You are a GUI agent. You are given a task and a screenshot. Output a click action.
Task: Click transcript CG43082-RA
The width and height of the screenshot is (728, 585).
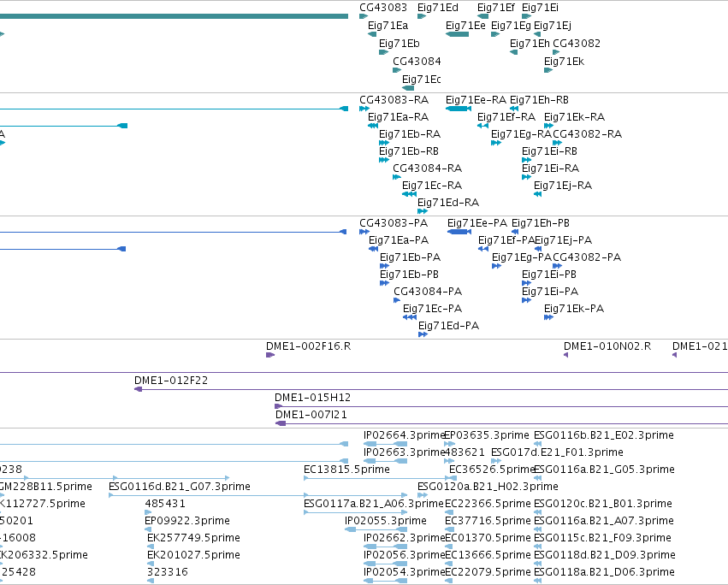coord(588,134)
